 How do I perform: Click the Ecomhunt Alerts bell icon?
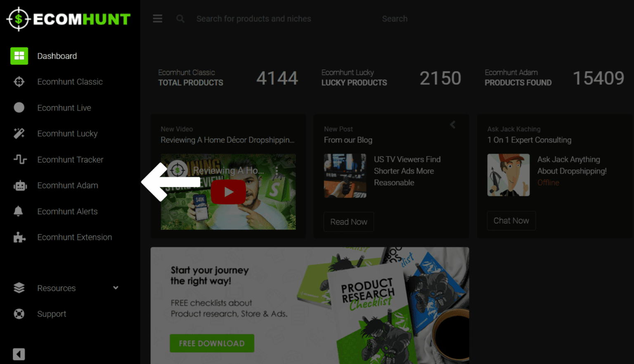[x=18, y=211]
